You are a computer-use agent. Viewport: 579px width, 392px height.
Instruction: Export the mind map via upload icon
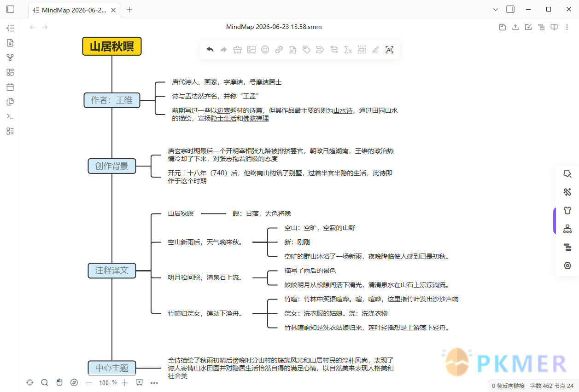pyautogui.click(x=515, y=27)
